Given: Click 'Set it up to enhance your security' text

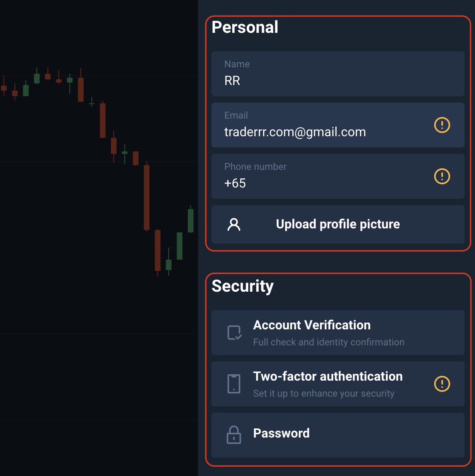Looking at the screenshot, I should [x=324, y=393].
